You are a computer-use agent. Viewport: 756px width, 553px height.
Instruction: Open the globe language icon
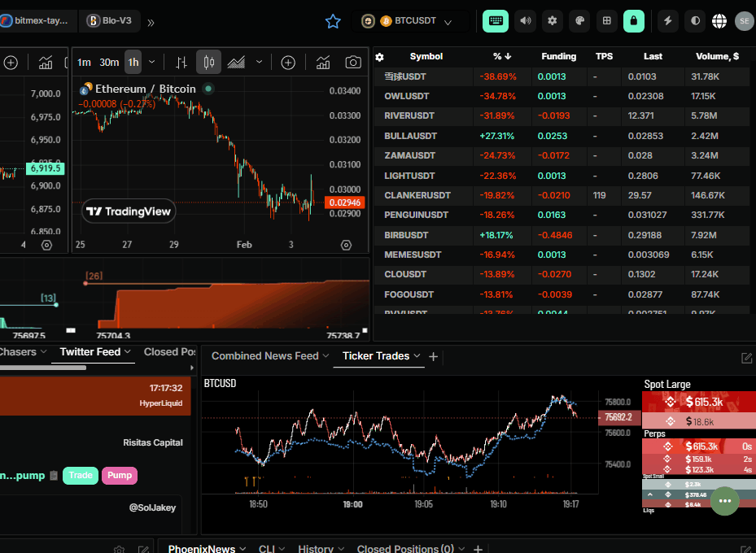point(719,21)
